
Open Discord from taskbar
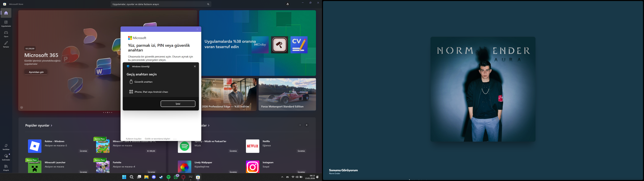154,177
